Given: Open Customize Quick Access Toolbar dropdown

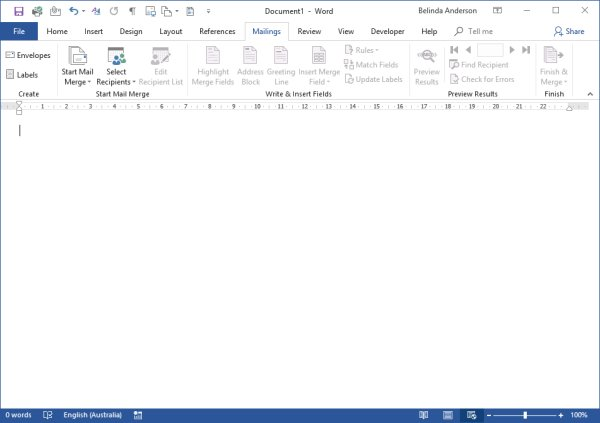Looking at the screenshot, I should tap(208, 11).
